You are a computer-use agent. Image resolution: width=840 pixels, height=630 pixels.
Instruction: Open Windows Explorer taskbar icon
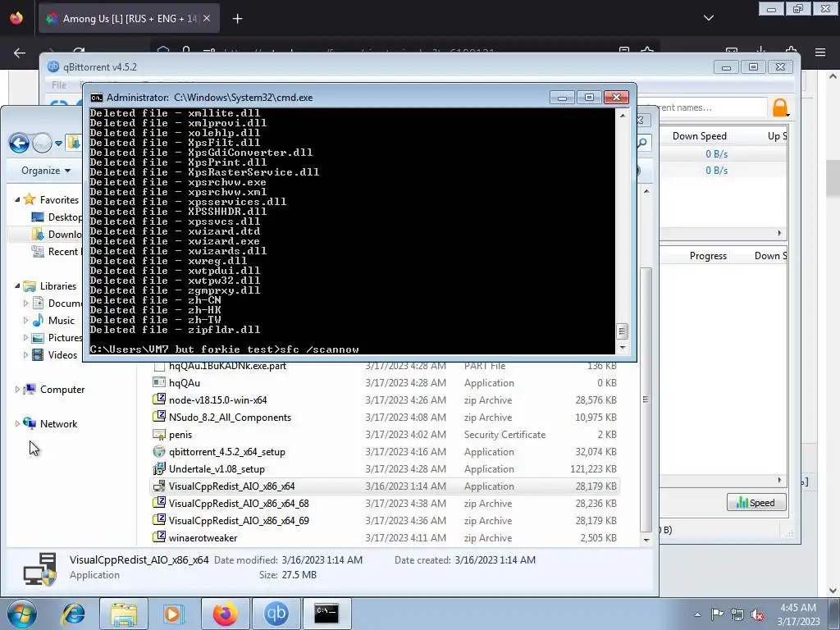(124, 614)
